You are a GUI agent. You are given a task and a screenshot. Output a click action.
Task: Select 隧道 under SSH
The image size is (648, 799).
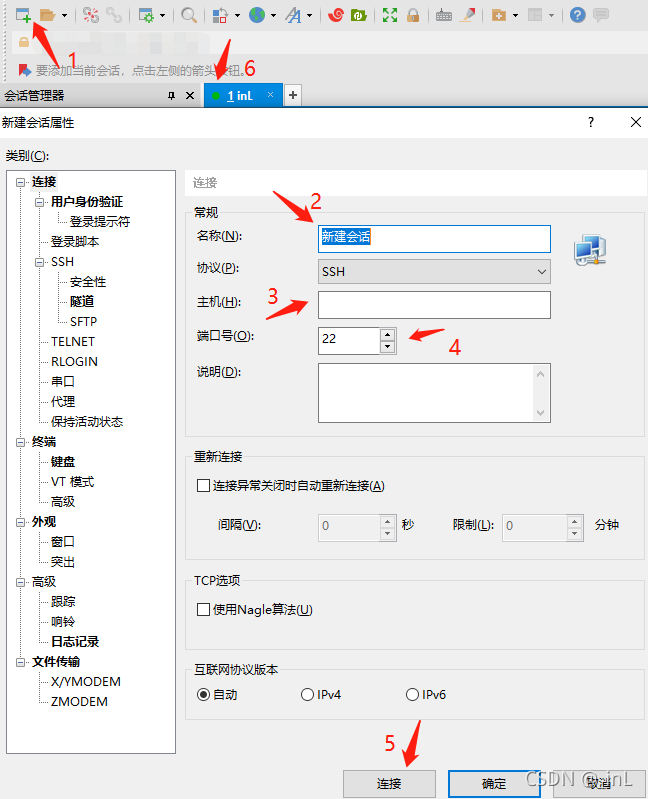point(82,302)
